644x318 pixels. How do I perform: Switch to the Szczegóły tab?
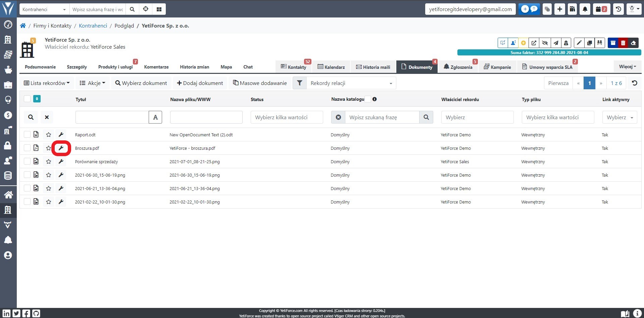click(77, 67)
